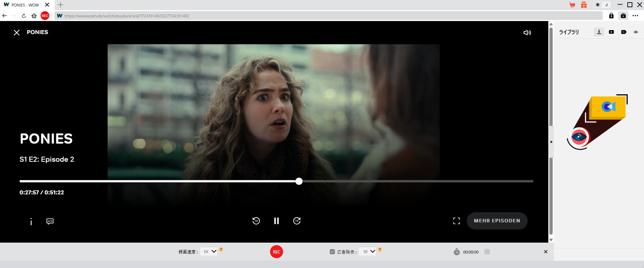Click the stopwatch timer icon
The height and width of the screenshot is (268, 644).
[457, 252]
